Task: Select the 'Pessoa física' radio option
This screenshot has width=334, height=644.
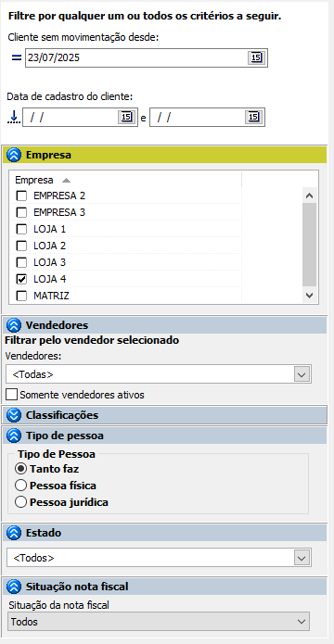Action: (21, 486)
